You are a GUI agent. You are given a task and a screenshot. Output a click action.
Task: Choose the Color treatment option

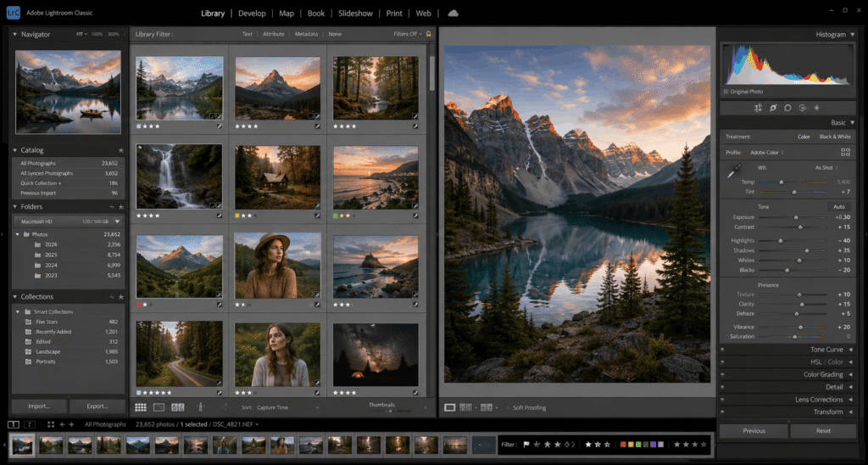(804, 137)
